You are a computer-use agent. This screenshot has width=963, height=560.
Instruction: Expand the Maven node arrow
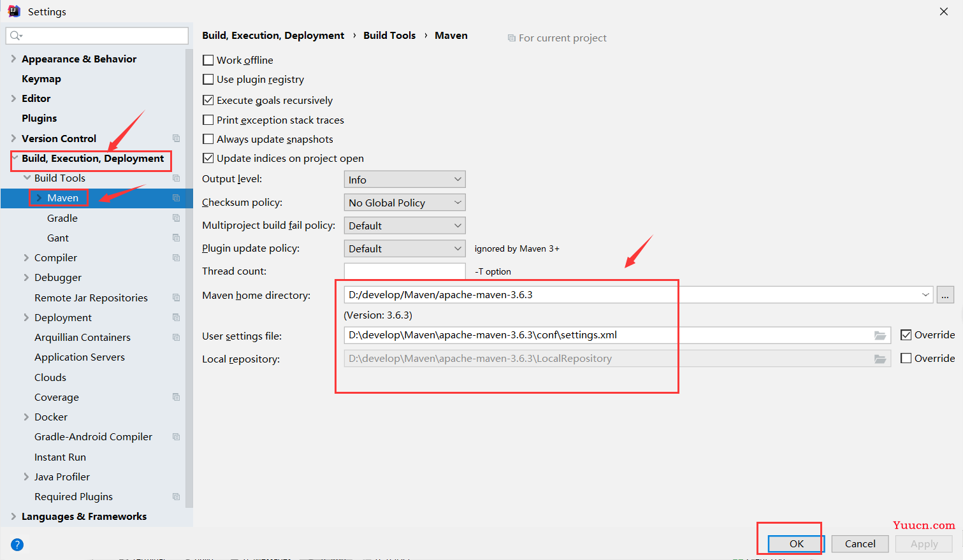coord(39,198)
